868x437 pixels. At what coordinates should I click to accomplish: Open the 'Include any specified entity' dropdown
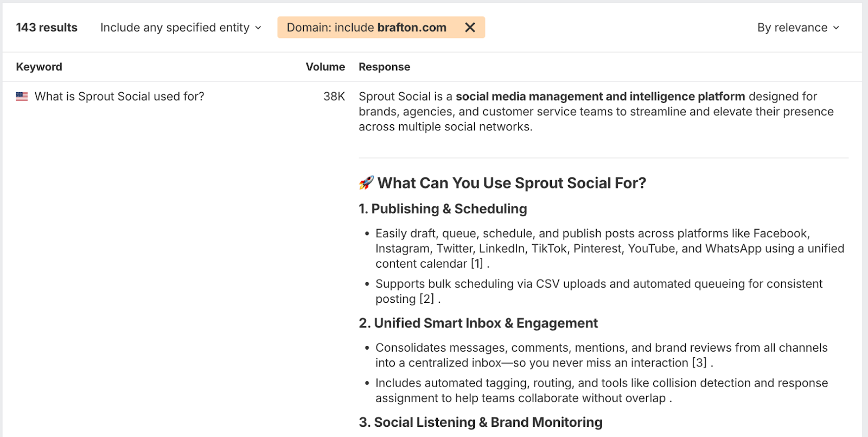tap(181, 27)
